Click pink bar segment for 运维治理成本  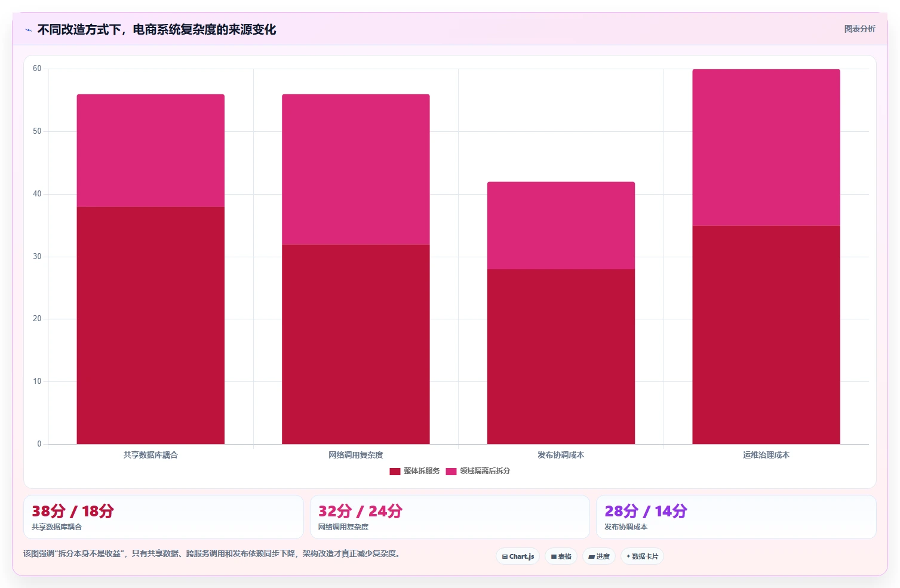pyautogui.click(x=766, y=147)
